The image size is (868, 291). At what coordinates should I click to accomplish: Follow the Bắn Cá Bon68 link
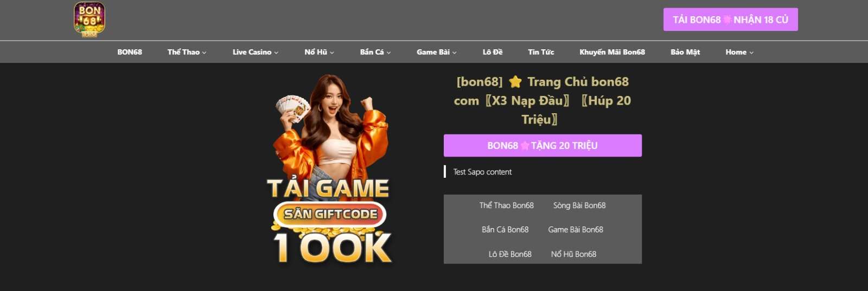coord(505,230)
